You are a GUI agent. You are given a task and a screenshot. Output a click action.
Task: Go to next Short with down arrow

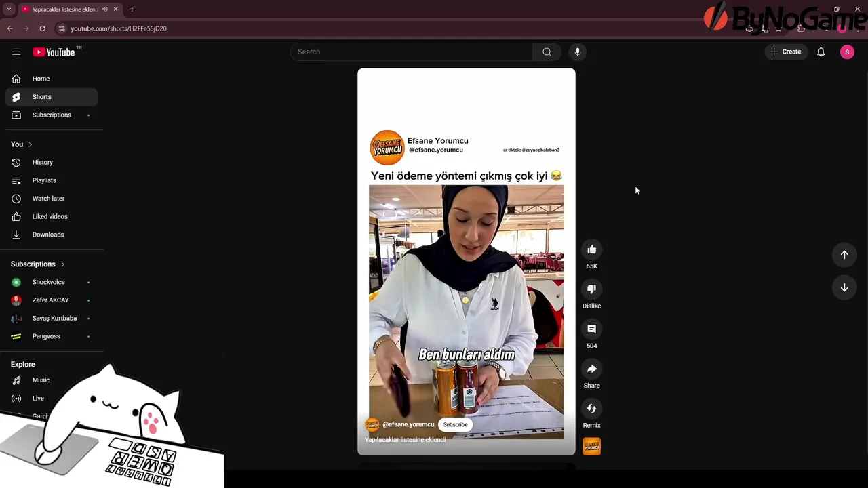coord(844,287)
